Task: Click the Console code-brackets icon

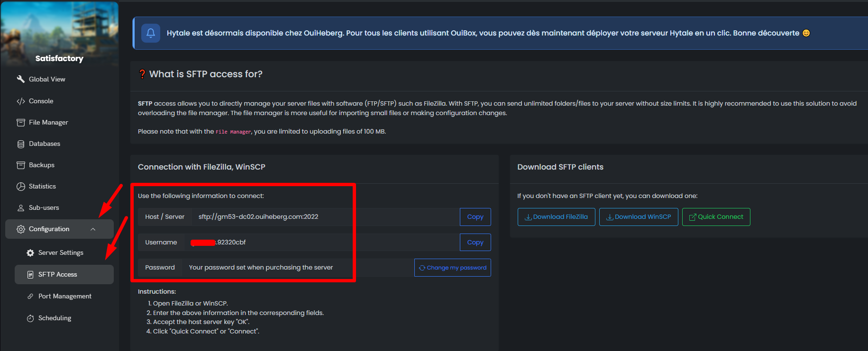Action: (x=21, y=101)
